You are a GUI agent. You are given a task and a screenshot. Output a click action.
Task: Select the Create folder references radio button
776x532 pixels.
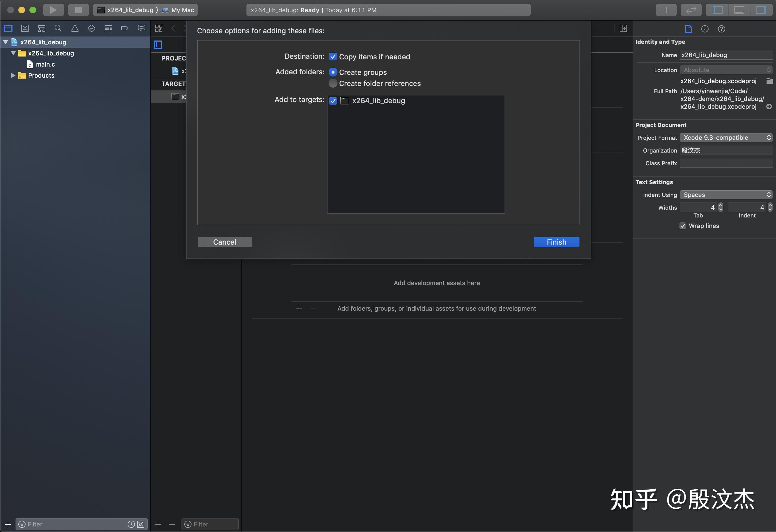(x=332, y=83)
